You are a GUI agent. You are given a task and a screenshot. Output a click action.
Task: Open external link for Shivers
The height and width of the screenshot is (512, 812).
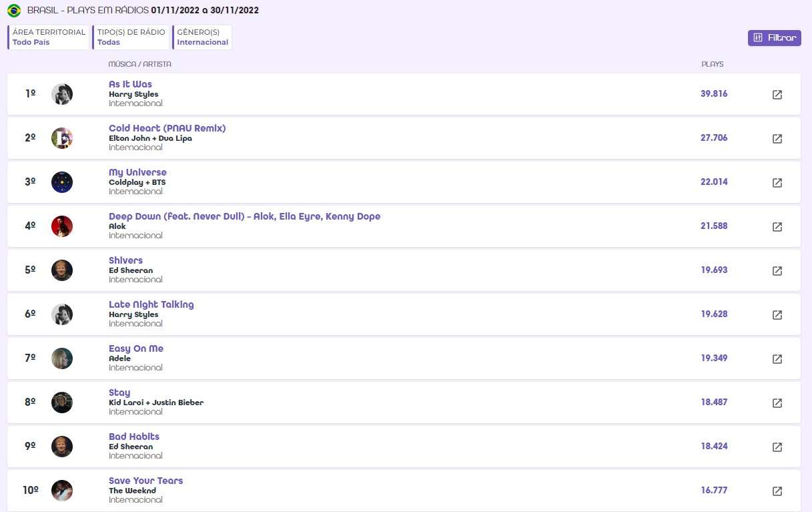(777, 271)
